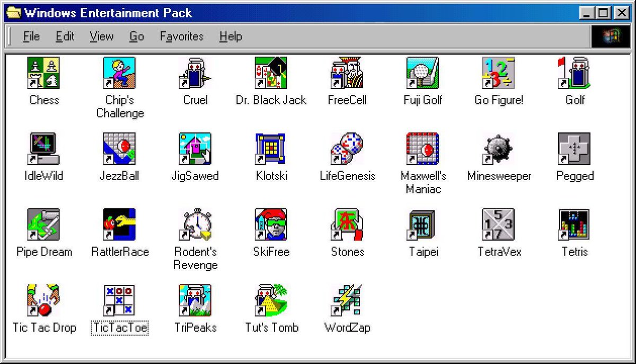This screenshot has height=364, width=636.
Task: Open the Edit menu
Action: 65,37
